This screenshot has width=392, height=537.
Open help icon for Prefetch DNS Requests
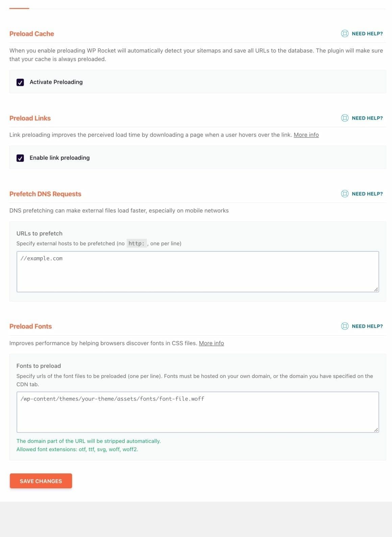[345, 194]
